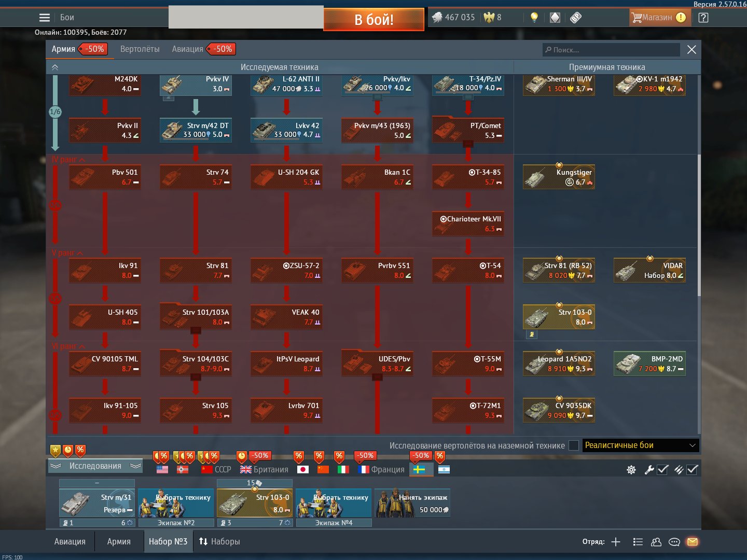747x560 pixels.
Task: Click the research tree vertical scrollbar
Action: tap(699, 226)
